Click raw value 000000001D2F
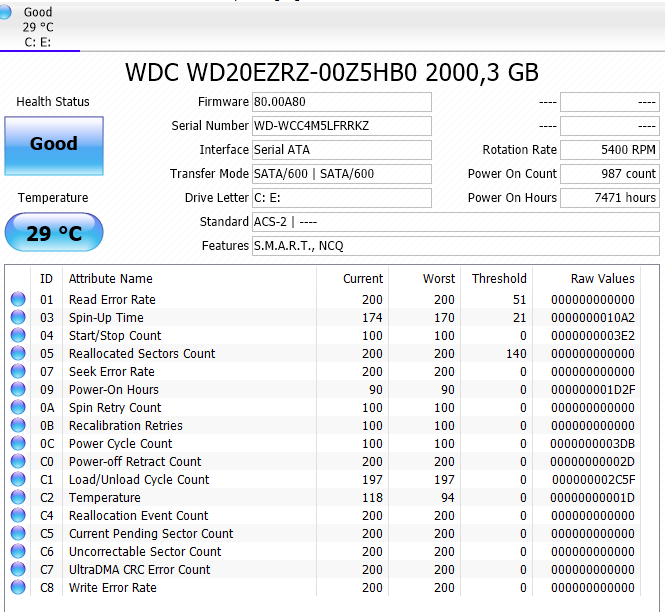This screenshot has width=665, height=612. (593, 389)
